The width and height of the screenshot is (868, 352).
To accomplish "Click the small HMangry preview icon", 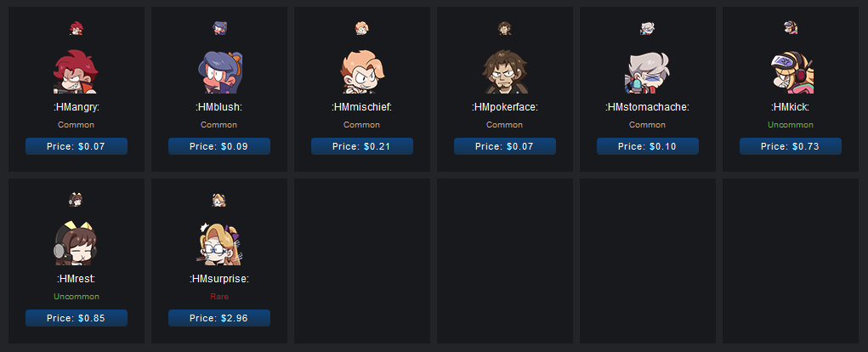I will click(x=76, y=28).
